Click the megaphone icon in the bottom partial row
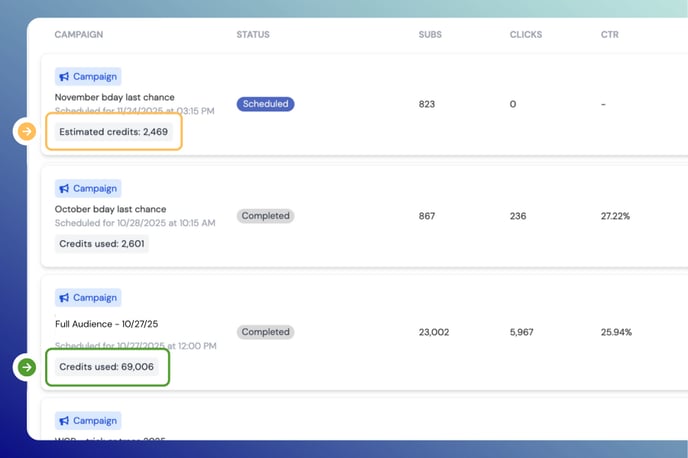This screenshot has height=458, width=688. click(x=64, y=421)
